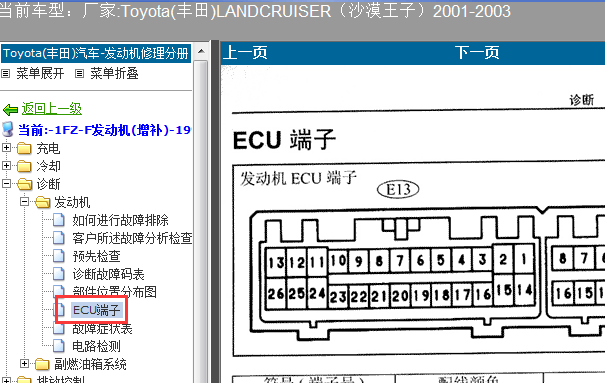Open 上一页 previous page
This screenshot has height=383, width=605.
(x=245, y=52)
